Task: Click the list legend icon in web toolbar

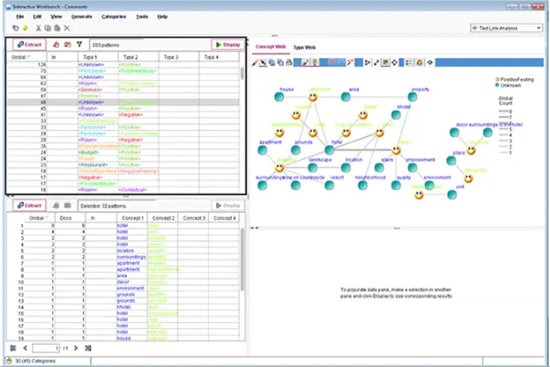Action: (409, 62)
